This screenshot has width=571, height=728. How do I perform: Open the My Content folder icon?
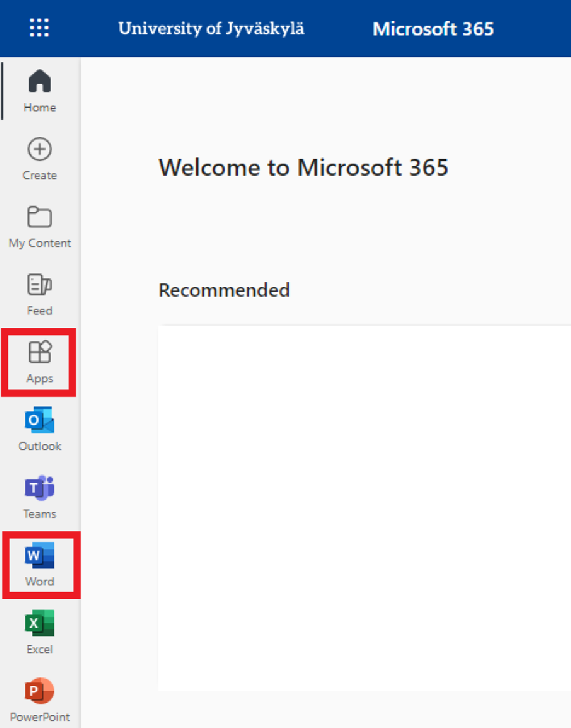40,217
